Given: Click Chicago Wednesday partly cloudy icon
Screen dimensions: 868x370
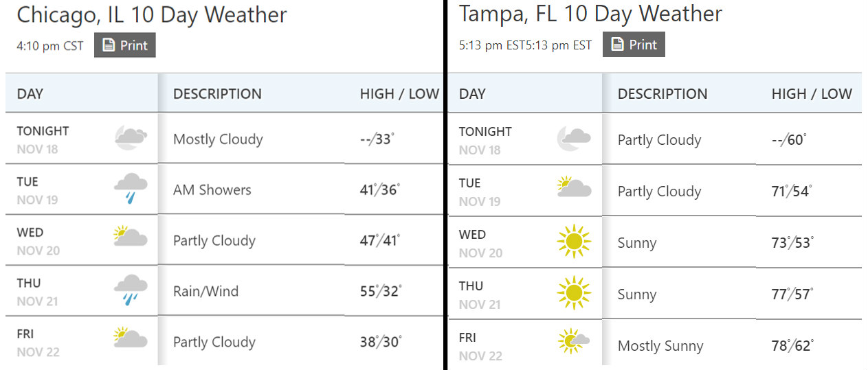Looking at the screenshot, I should coord(131,237).
